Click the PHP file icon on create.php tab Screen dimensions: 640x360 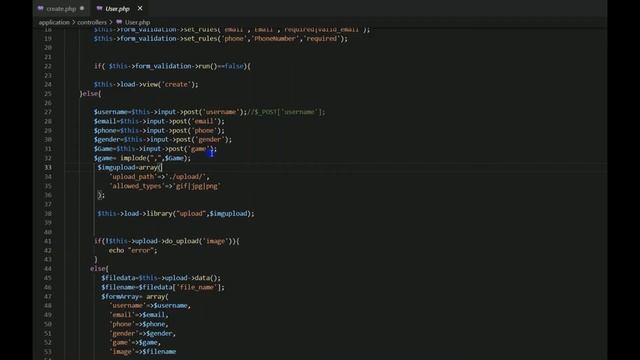(x=40, y=8)
